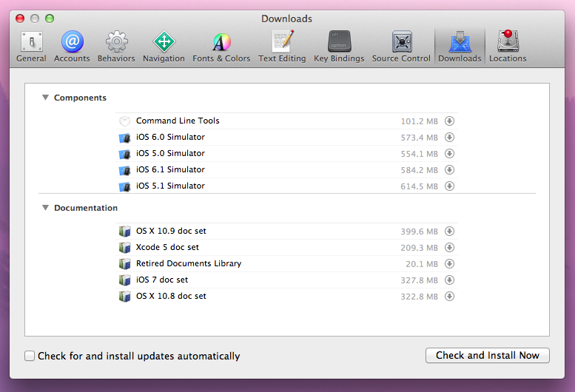Install the OS X 10.9 doc set
Viewport: 575px width, 392px height.
449,232
